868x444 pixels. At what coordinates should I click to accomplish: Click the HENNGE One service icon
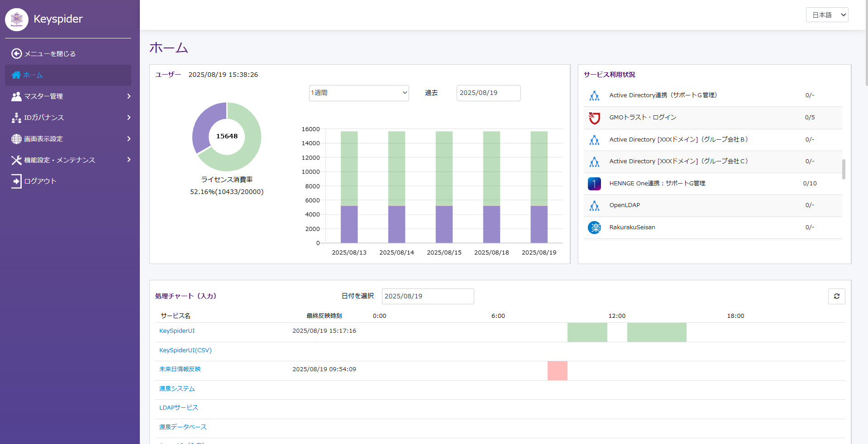click(x=594, y=184)
